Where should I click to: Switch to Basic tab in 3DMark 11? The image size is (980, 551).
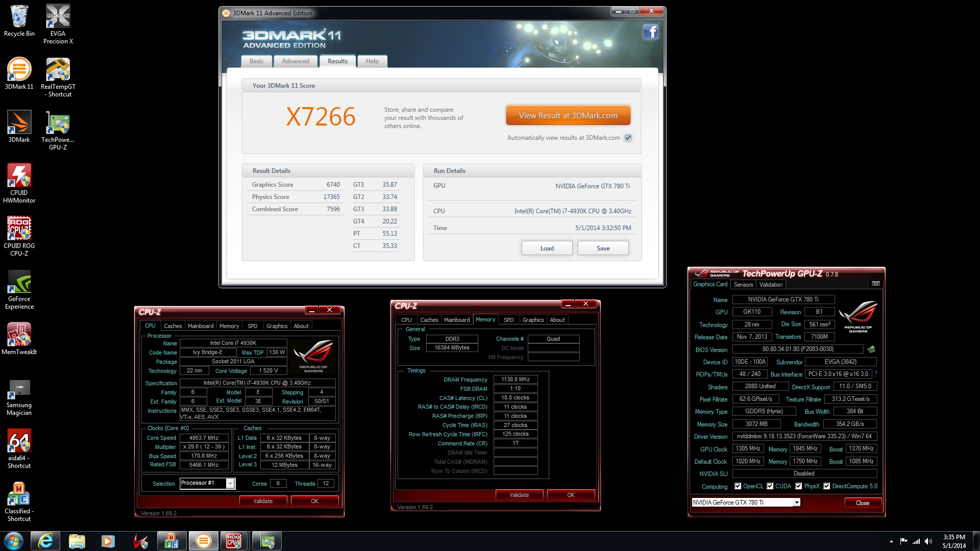pyautogui.click(x=257, y=61)
